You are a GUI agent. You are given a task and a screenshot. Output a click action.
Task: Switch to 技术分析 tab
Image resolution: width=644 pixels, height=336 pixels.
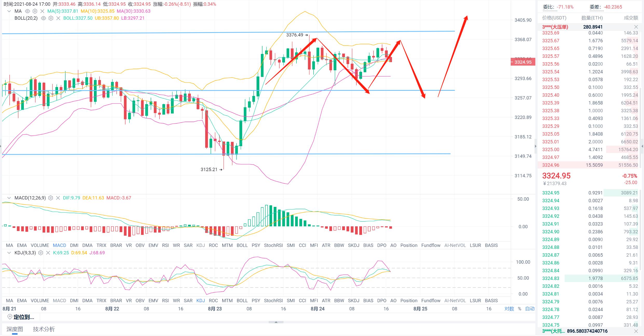point(44,329)
